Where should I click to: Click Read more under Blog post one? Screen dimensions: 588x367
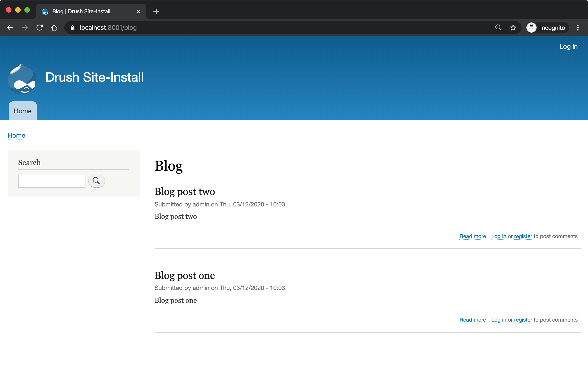[473, 320]
